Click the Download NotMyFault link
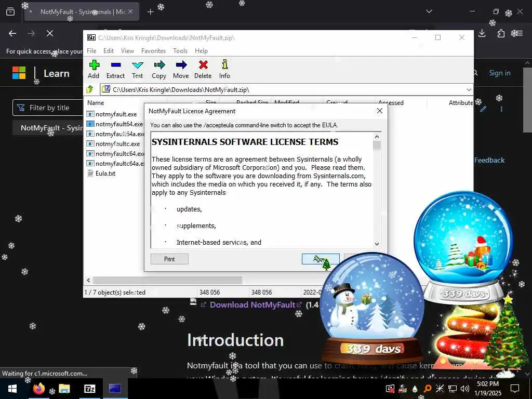This screenshot has width=532, height=399. point(252,304)
